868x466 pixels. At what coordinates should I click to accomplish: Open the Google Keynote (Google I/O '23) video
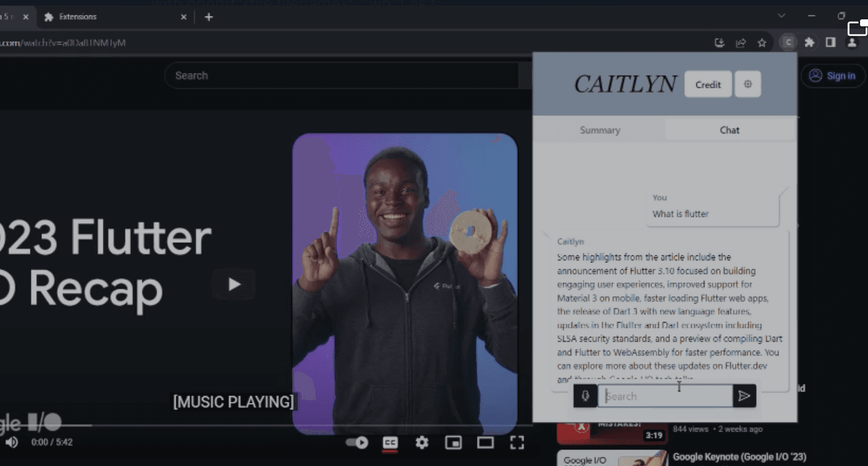click(740, 457)
